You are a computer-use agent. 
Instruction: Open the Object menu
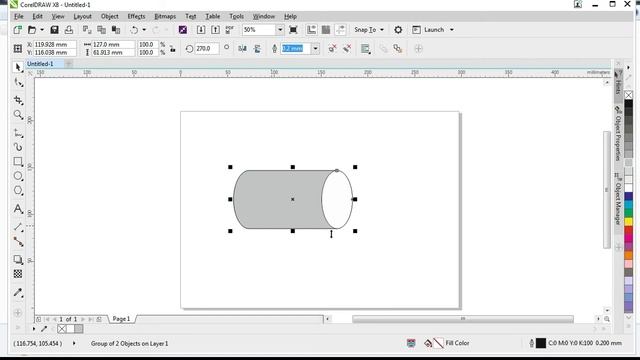109,16
